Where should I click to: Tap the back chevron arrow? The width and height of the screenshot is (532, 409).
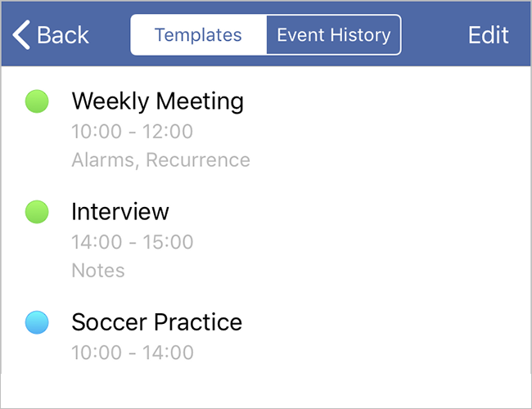tap(22, 35)
